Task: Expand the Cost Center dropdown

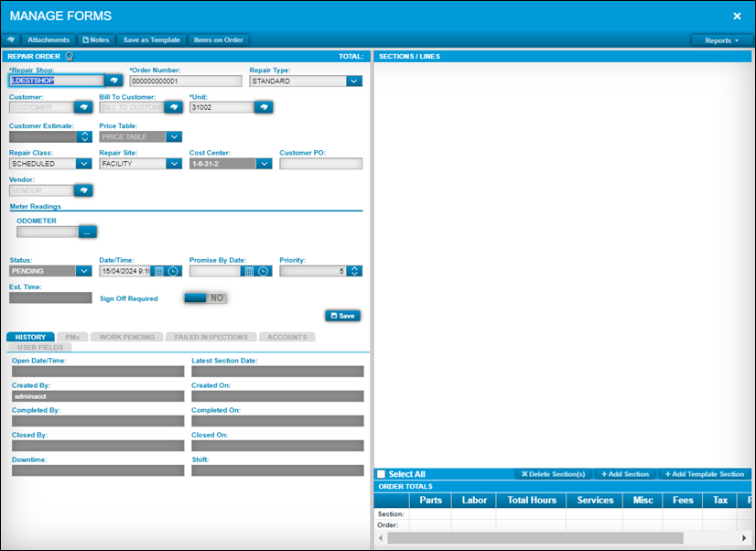Action: point(264,163)
